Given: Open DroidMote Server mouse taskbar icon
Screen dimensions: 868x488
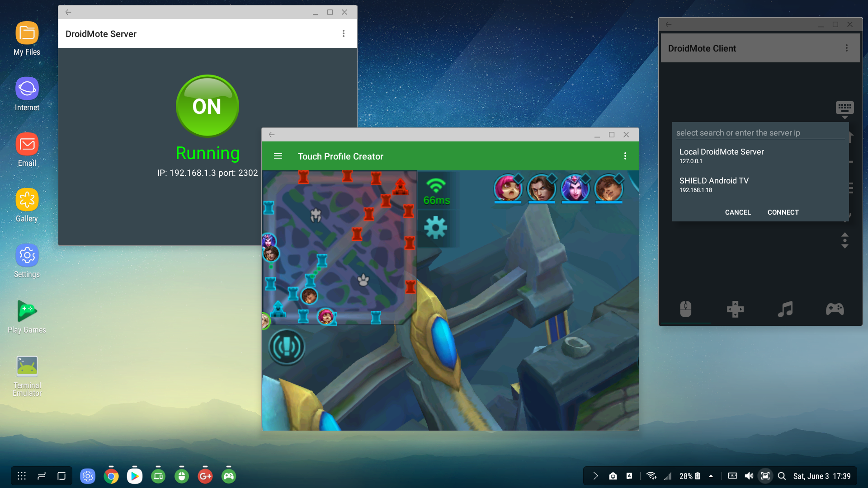Looking at the screenshot, I should pyautogui.click(x=182, y=476).
